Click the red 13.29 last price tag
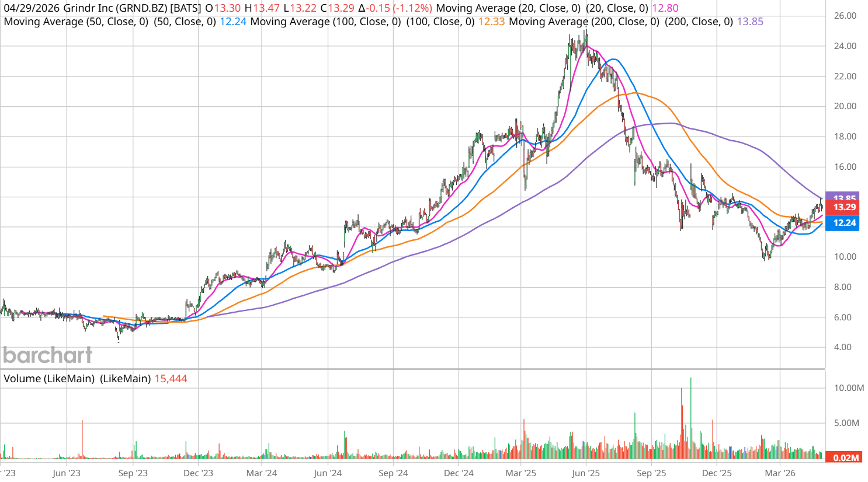Screen dimensions: 868x482 843,207
